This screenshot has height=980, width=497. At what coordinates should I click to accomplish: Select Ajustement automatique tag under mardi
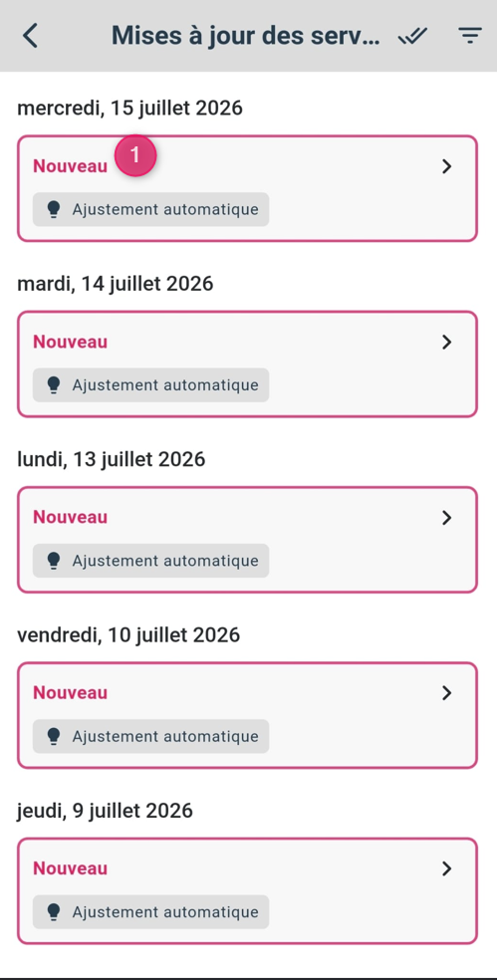click(x=150, y=385)
